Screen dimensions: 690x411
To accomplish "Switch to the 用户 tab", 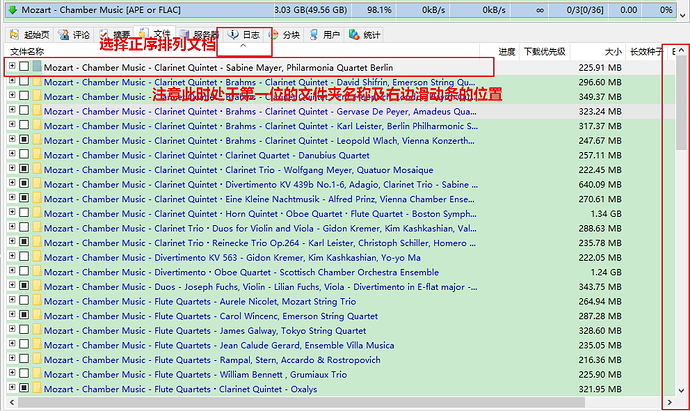I will 325,35.
